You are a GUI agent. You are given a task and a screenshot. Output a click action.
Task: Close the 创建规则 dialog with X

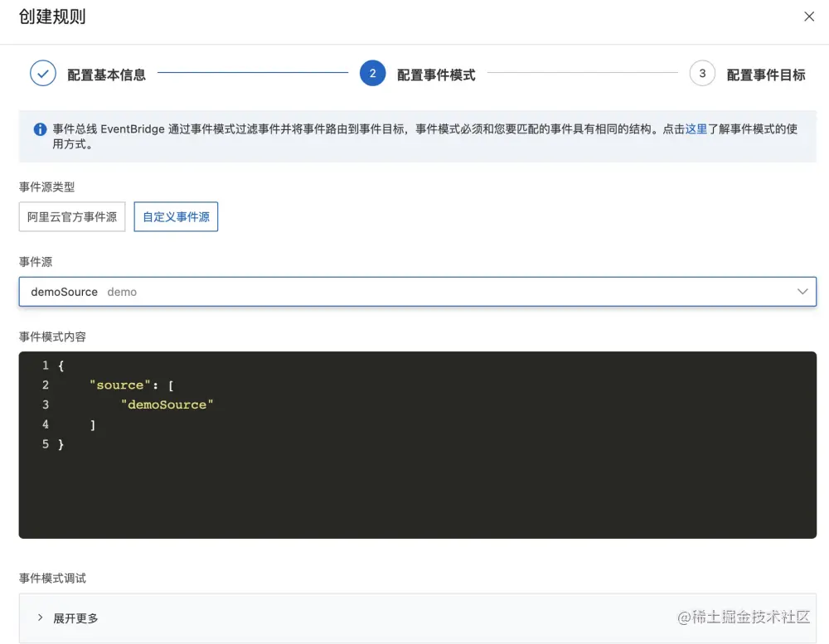coord(808,17)
